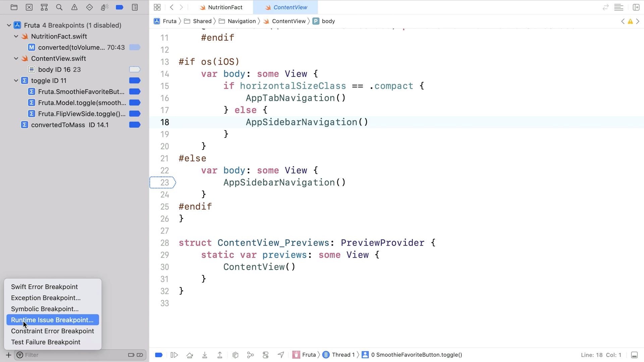Open the body symbol breadcrumb
Screen dimensions: 644x362
pos(324,21)
